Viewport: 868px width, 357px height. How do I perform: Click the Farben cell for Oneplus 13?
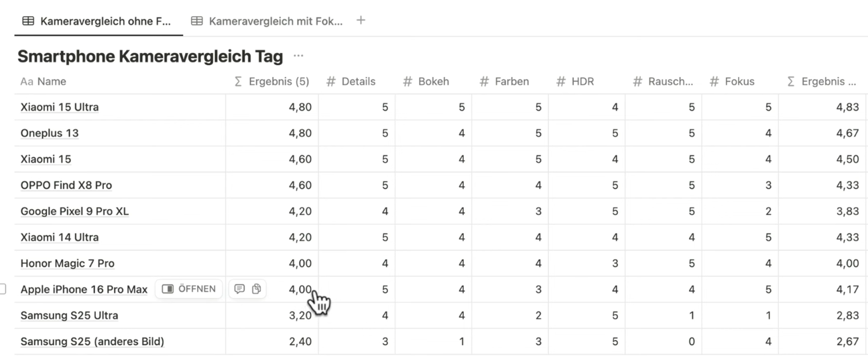click(509, 133)
